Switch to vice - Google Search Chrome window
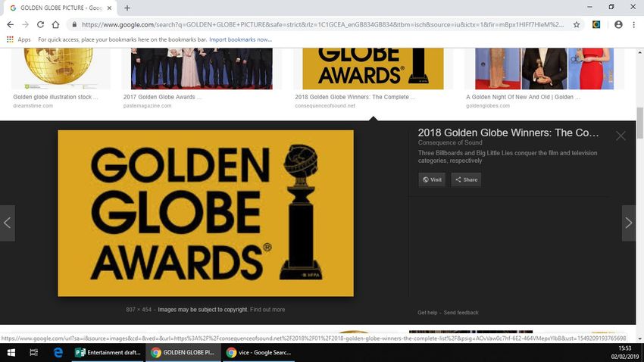Image resolution: width=644 pixels, height=362 pixels. tap(259, 353)
